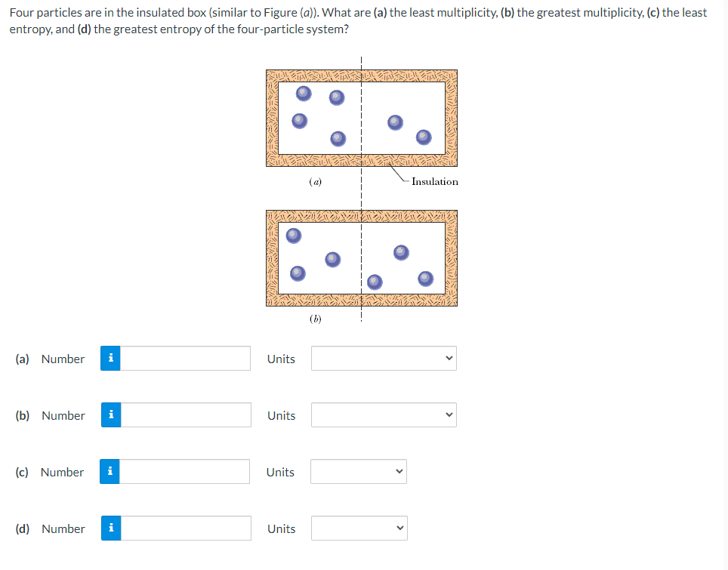Click the Number input field for part (a)
The height and width of the screenshot is (570, 728).
pyautogui.click(x=185, y=359)
